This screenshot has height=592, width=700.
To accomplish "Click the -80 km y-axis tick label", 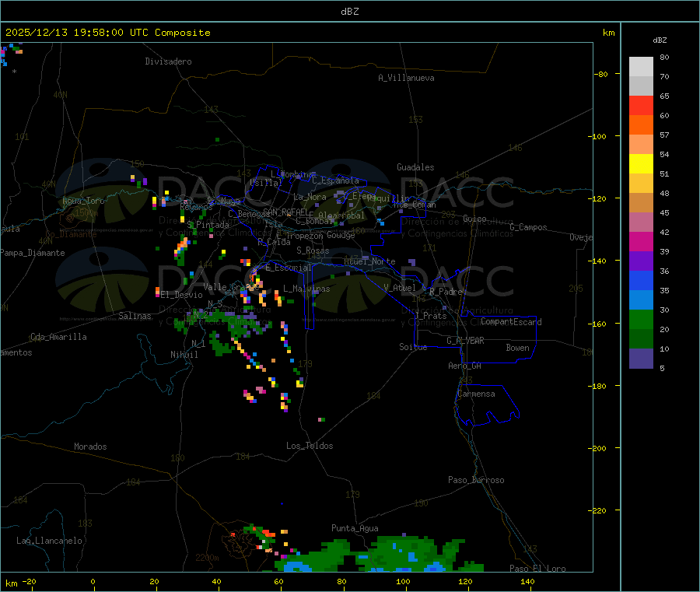I will (x=600, y=74).
